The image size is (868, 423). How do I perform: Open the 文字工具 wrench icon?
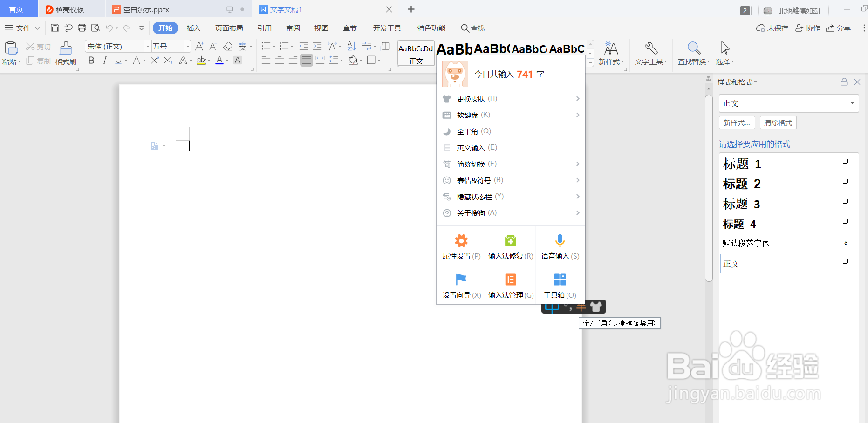651,48
